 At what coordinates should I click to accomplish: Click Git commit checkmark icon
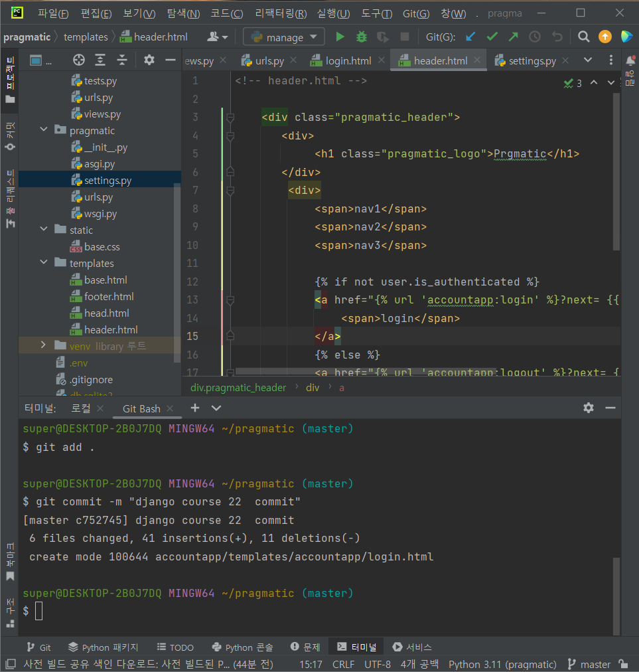pyautogui.click(x=492, y=37)
